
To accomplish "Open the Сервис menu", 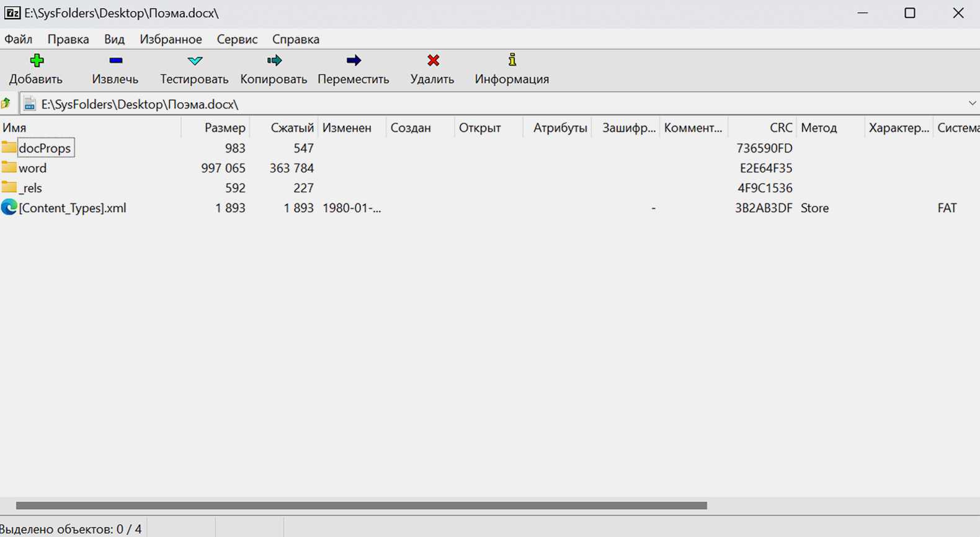I will 237,39.
